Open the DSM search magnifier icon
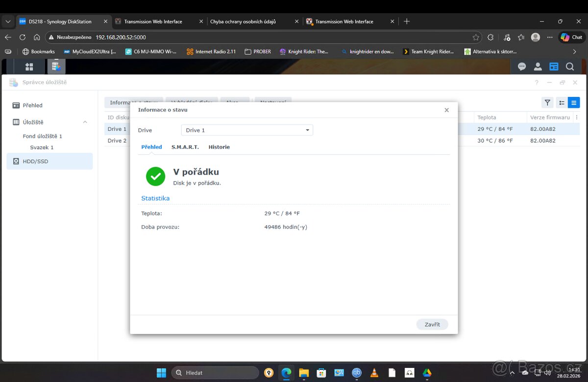Screen dimensions: 588x382 pyautogui.click(x=569, y=66)
